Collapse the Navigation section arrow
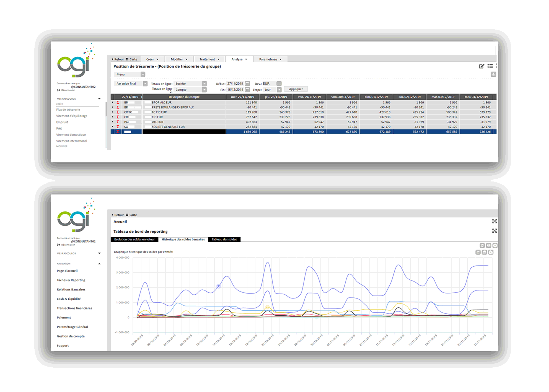The height and width of the screenshot is (392, 549). click(99, 264)
